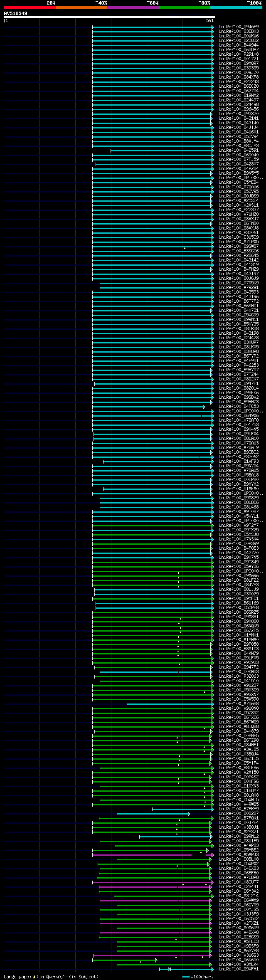
Task: Click the orange ~40% identity legend segment
Action: tap(81, 7)
